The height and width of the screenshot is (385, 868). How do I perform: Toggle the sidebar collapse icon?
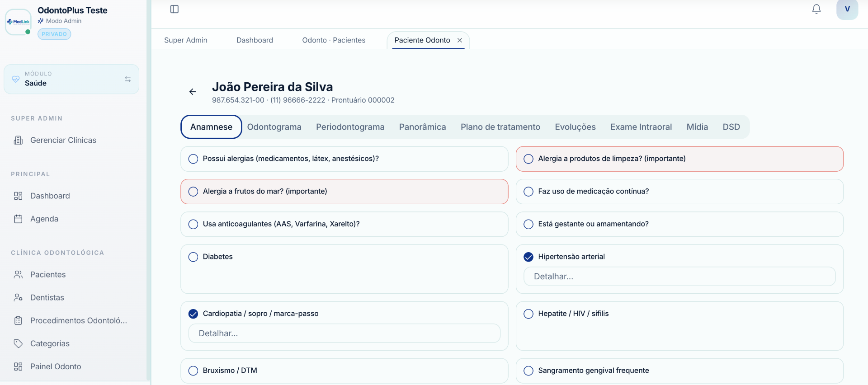175,9
